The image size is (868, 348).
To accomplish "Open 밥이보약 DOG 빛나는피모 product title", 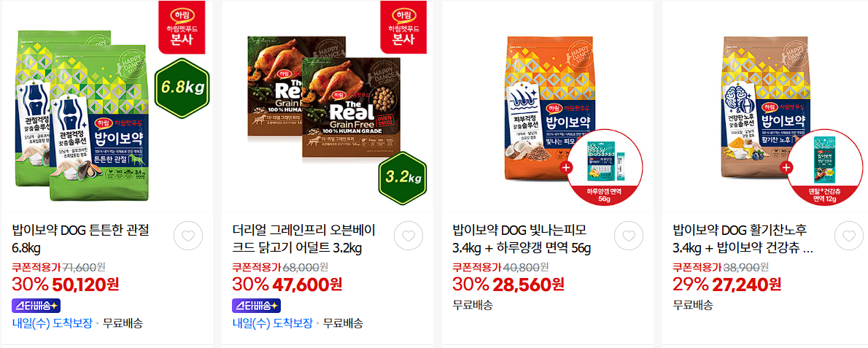I will point(522,239).
